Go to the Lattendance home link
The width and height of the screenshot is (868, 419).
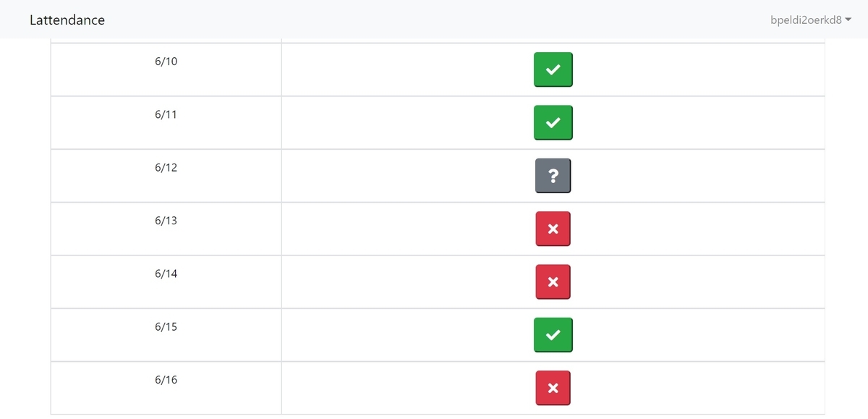[x=67, y=20]
